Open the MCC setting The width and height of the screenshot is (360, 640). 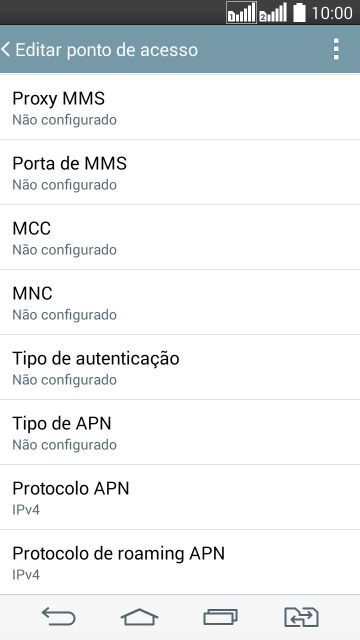(x=180, y=237)
